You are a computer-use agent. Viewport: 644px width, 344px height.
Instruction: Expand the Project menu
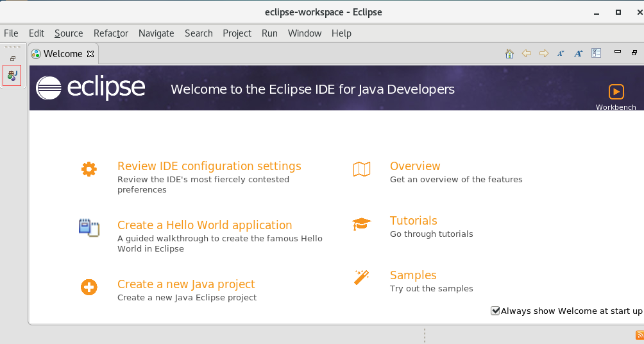(x=237, y=33)
